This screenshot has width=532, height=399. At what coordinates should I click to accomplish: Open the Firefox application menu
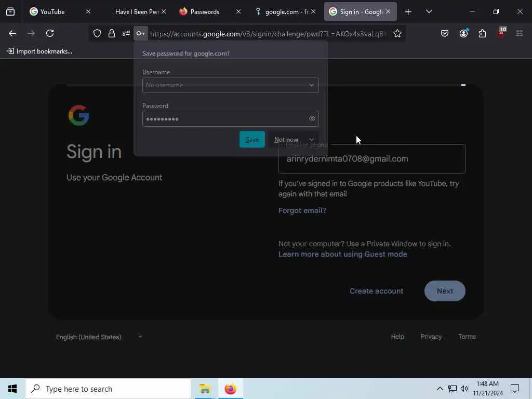click(520, 33)
